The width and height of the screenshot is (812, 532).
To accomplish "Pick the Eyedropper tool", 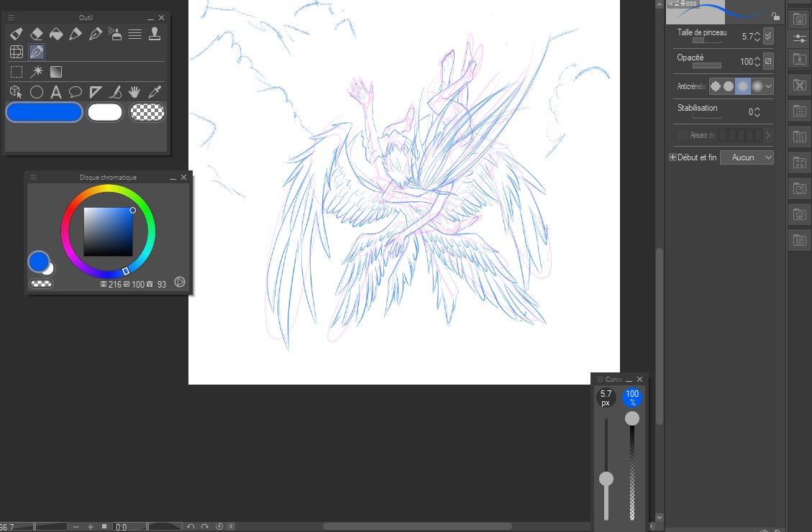I will [154, 91].
